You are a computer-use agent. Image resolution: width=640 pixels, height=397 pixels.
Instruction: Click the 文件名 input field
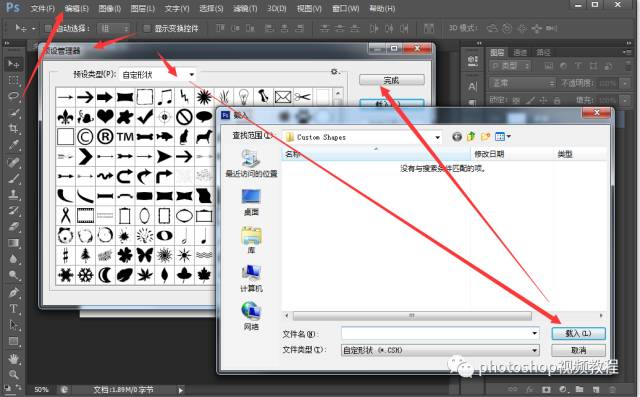coord(436,333)
